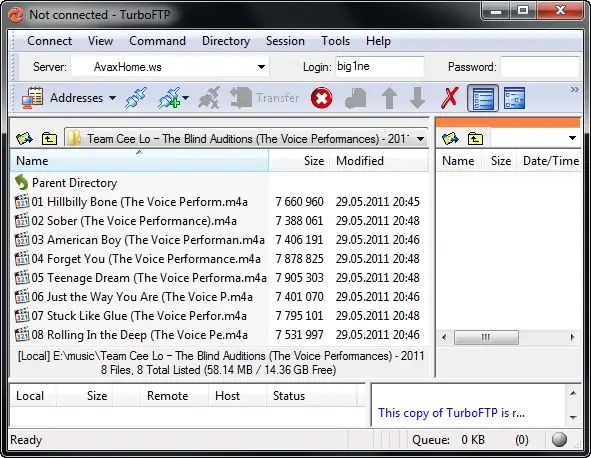Open the Server AvaxHome.ws dropdown
The height and width of the screenshot is (458, 591).
(x=261, y=67)
